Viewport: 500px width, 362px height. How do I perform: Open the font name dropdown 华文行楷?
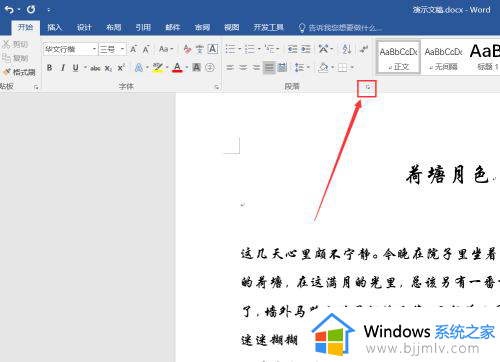pos(94,49)
